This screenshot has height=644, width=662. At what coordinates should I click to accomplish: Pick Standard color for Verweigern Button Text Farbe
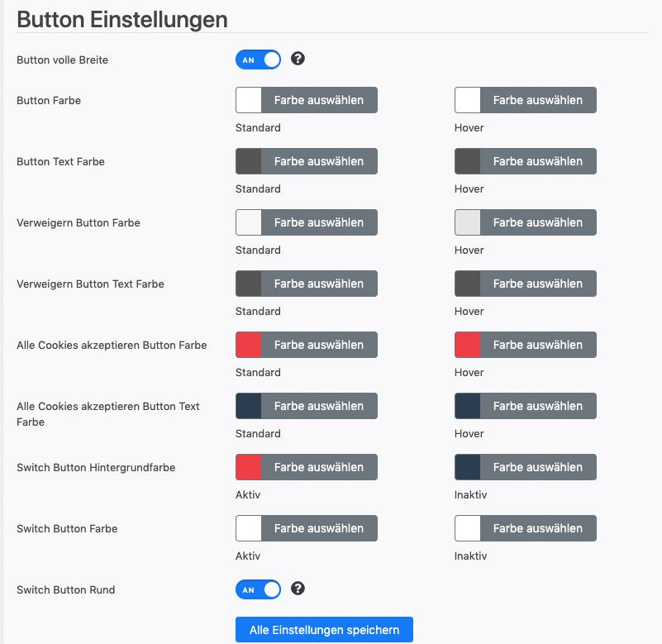(x=307, y=284)
